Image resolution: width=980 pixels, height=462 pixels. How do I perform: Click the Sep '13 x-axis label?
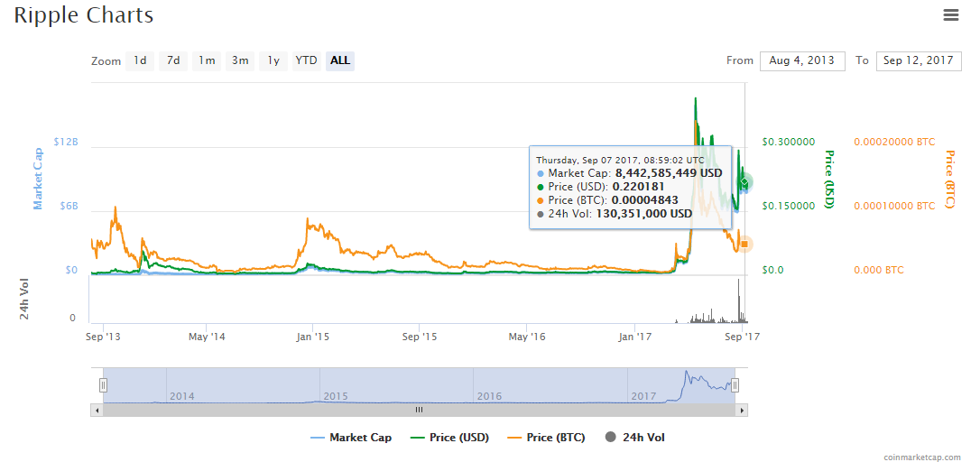[x=105, y=337]
